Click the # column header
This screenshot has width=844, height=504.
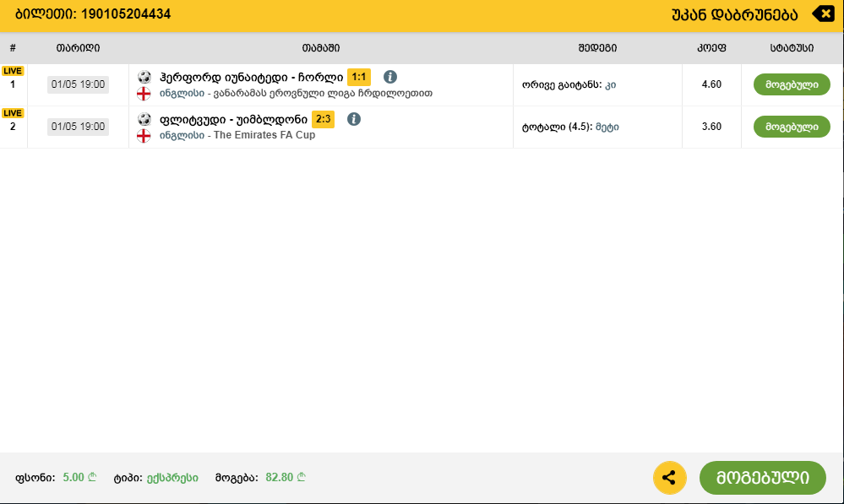13,48
